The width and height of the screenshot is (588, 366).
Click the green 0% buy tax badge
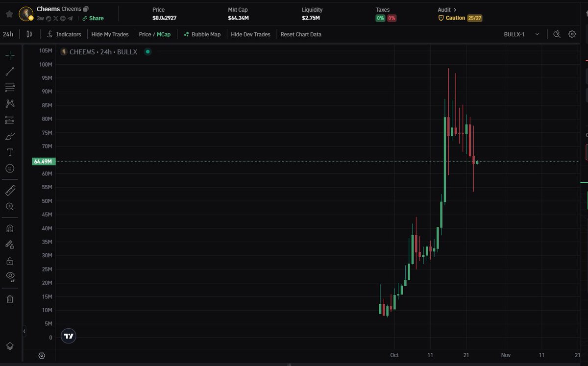[x=381, y=18]
